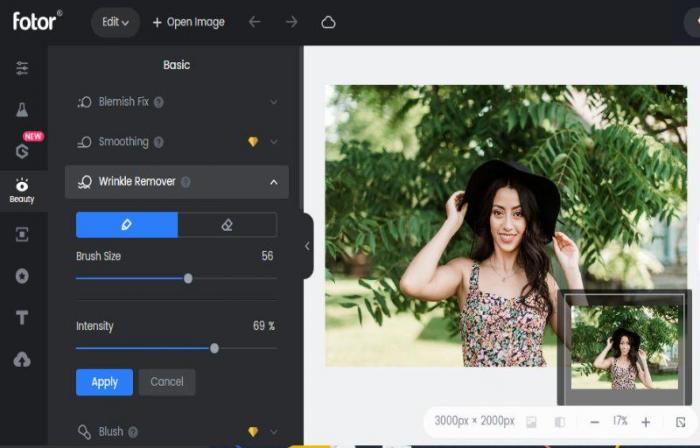Zoom out with the minus button

click(x=595, y=422)
